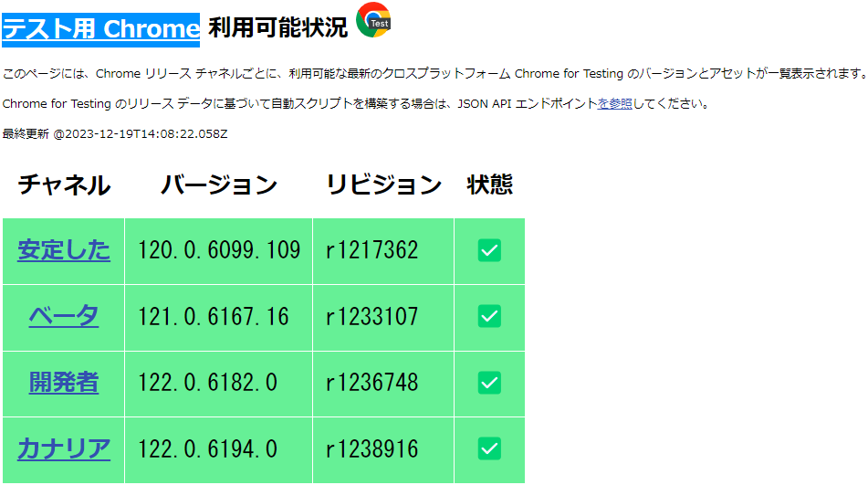Click revision r1236748 cell
The width and height of the screenshot is (868, 485).
[x=372, y=383]
